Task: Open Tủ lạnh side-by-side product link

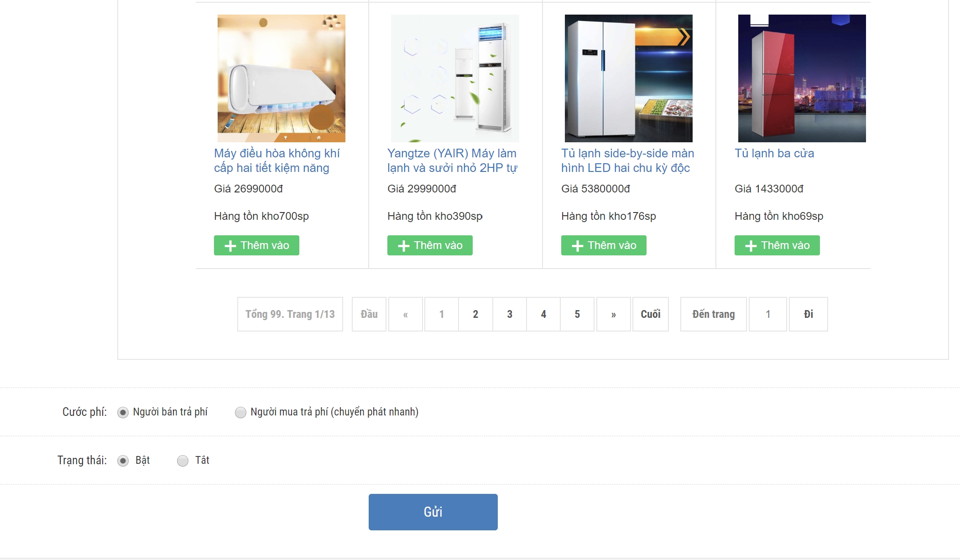Action: click(x=628, y=161)
